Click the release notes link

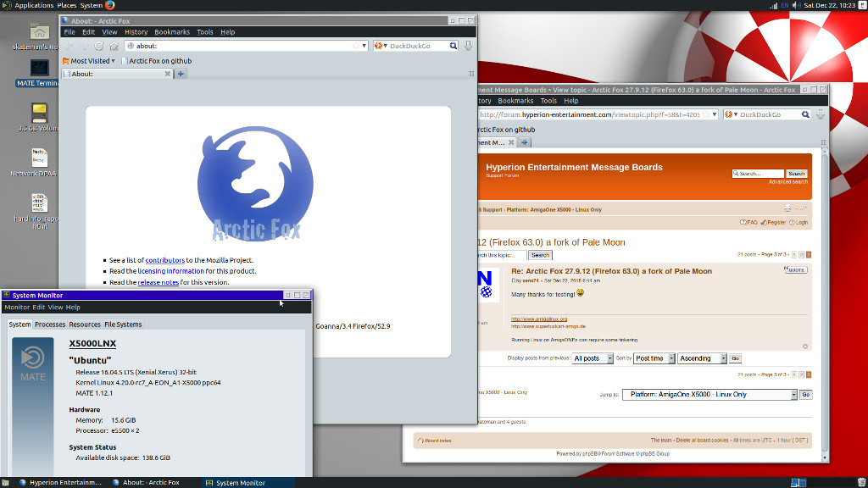pyautogui.click(x=159, y=282)
